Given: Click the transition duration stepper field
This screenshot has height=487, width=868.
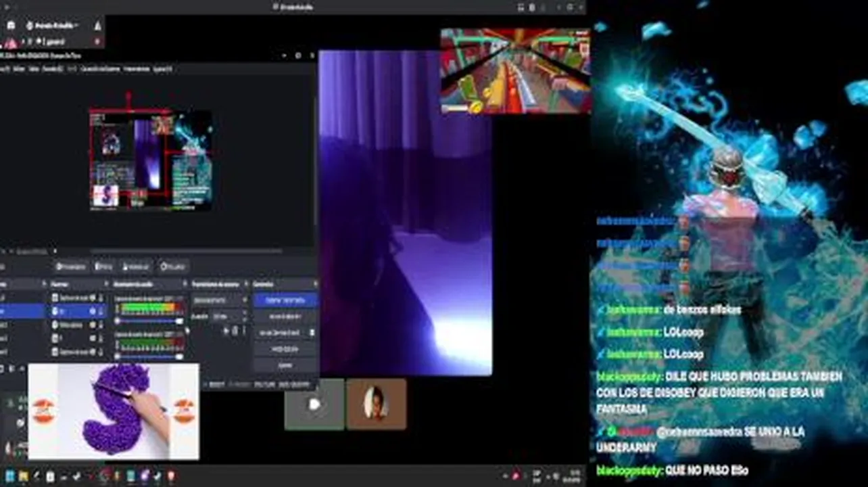Looking at the screenshot, I should 230,316.
